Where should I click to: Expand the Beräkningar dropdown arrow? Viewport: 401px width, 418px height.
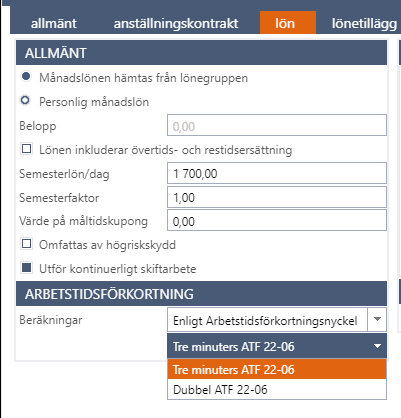coord(377,319)
